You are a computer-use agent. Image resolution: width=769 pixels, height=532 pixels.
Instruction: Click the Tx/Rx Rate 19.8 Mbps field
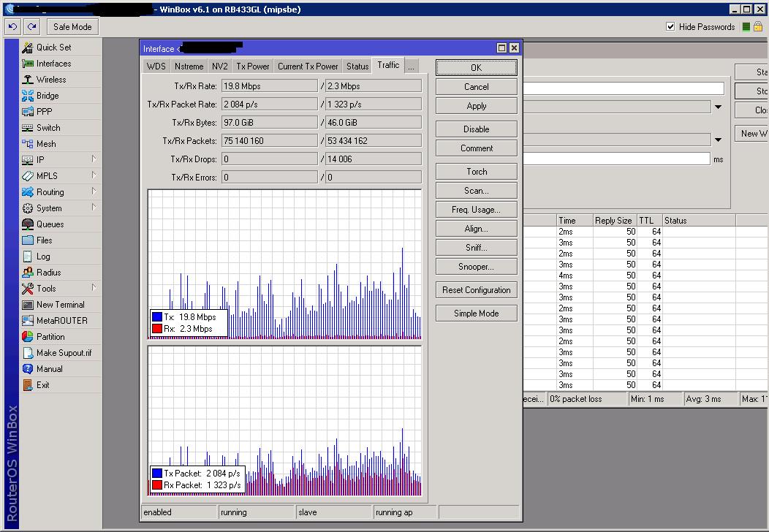[269, 85]
